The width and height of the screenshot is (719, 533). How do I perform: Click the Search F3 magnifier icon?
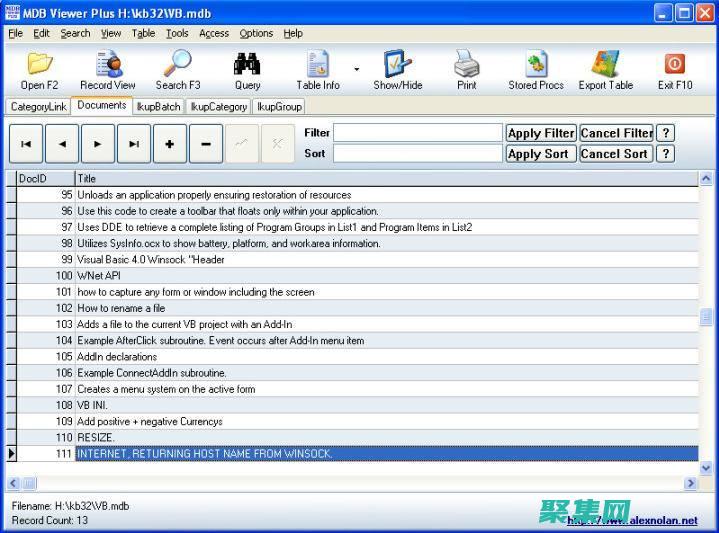pyautogui.click(x=178, y=65)
